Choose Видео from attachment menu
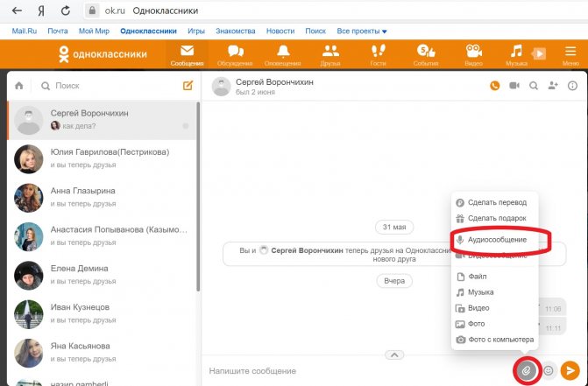The width and height of the screenshot is (588, 386). [x=494, y=308]
